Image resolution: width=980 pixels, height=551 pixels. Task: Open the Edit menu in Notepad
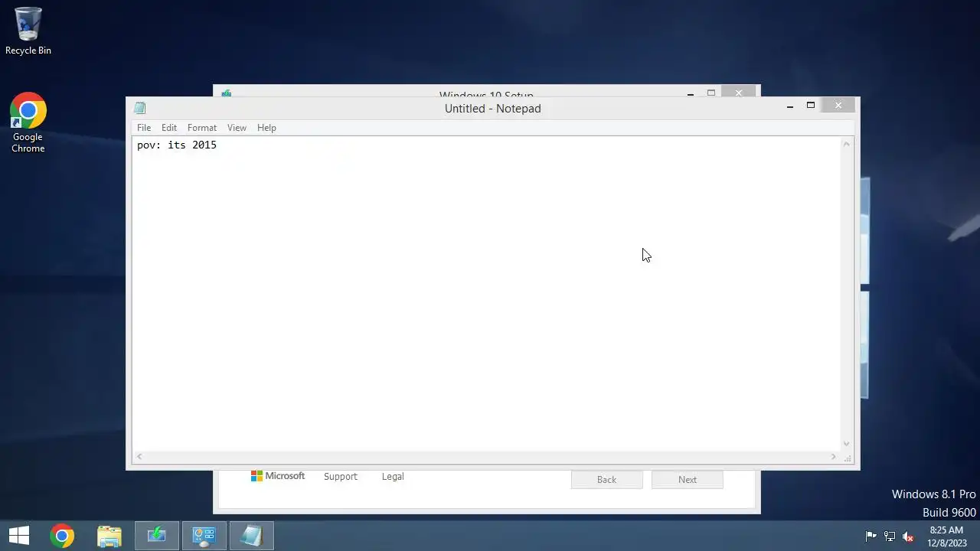[169, 128]
